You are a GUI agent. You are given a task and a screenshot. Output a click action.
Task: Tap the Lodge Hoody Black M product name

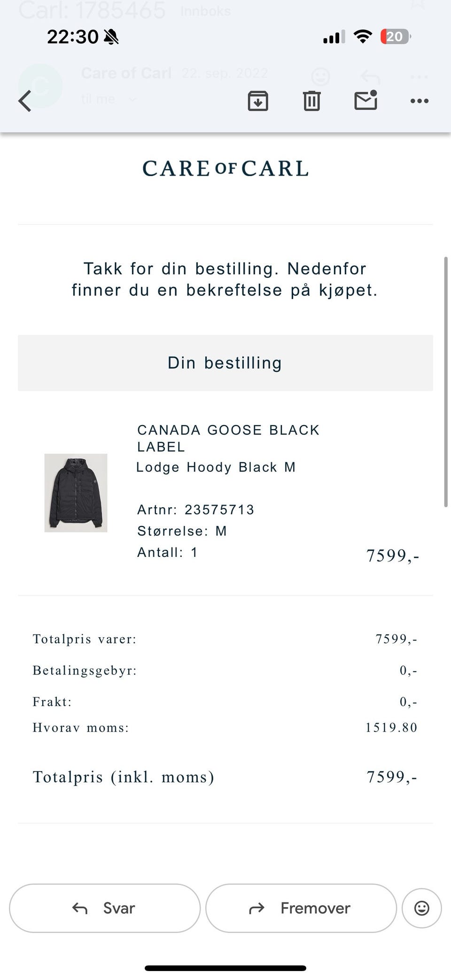(x=216, y=467)
